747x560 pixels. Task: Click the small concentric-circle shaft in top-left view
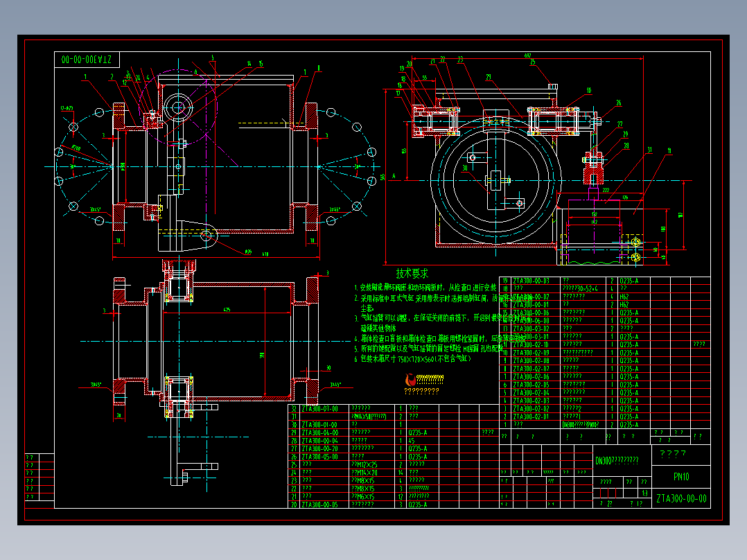pyautogui.click(x=178, y=107)
